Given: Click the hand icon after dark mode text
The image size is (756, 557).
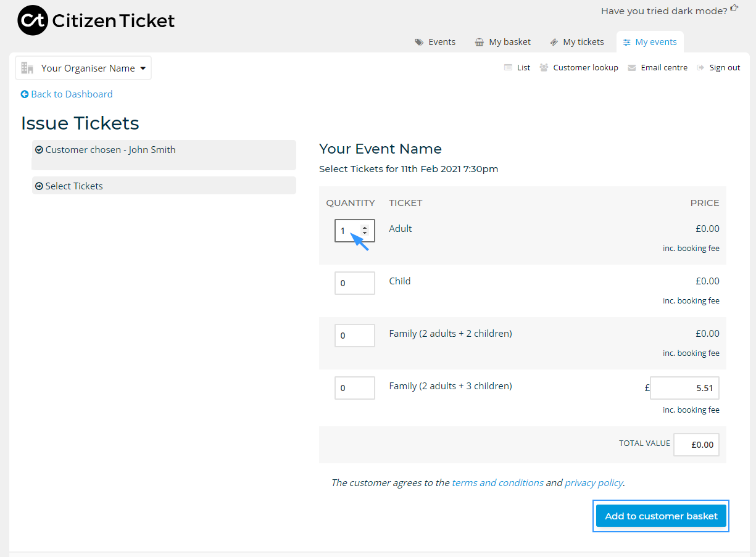Looking at the screenshot, I should pyautogui.click(x=735, y=7).
